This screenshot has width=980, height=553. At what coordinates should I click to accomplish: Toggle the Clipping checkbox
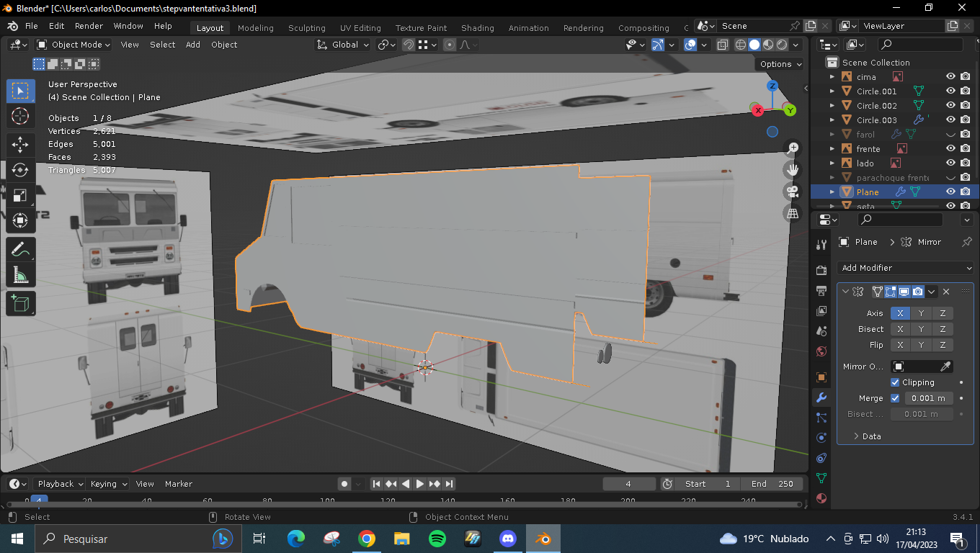click(895, 382)
